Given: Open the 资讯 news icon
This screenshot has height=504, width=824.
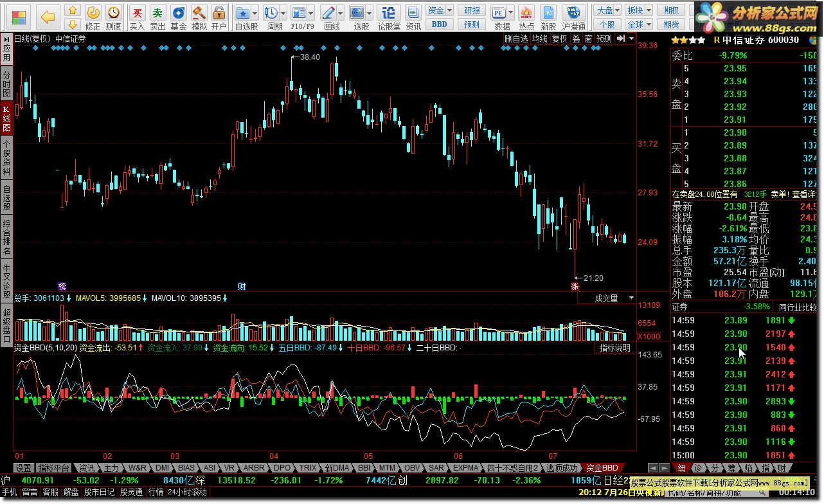Looking at the screenshot, I should tap(413, 17).
